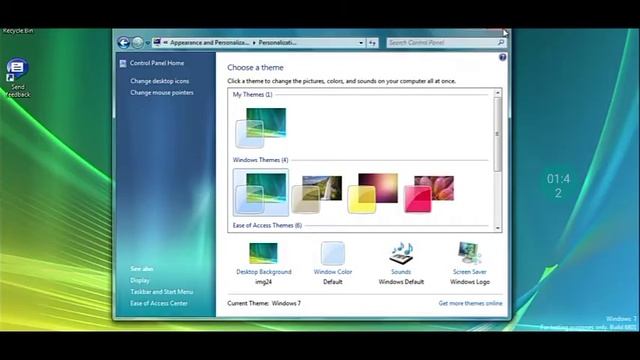Select the pink flower theme thumbnail
Image resolution: width=640 pixels, height=360 pixels.
click(429, 194)
